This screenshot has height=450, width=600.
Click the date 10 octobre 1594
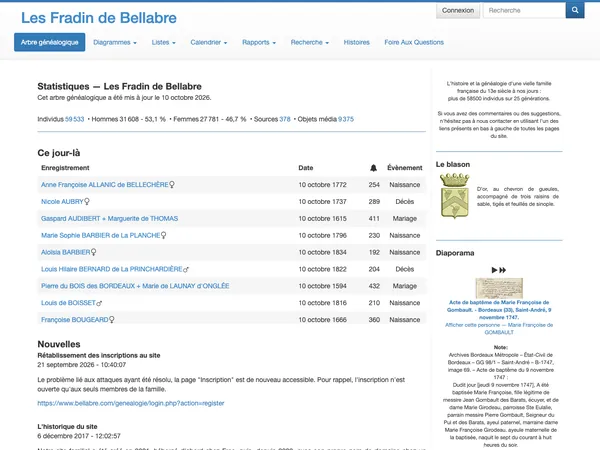click(322, 286)
